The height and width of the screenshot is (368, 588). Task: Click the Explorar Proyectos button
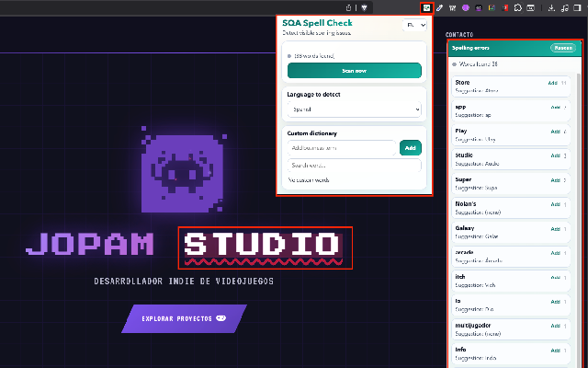[x=184, y=318]
